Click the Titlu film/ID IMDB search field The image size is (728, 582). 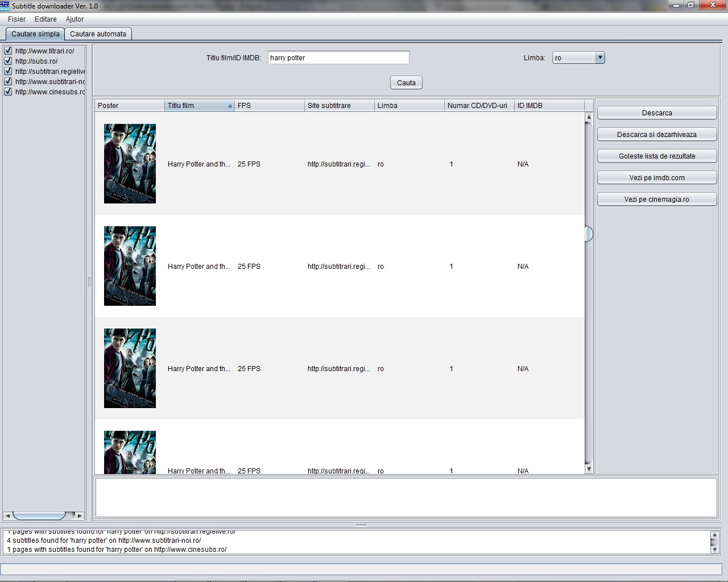click(338, 57)
